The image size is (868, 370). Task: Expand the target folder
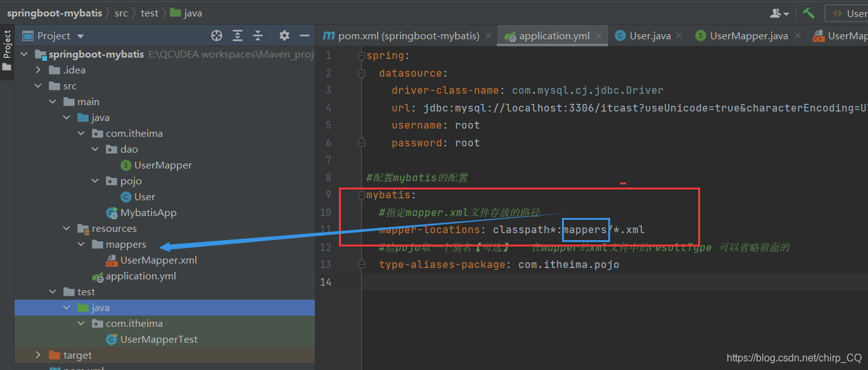click(39, 355)
